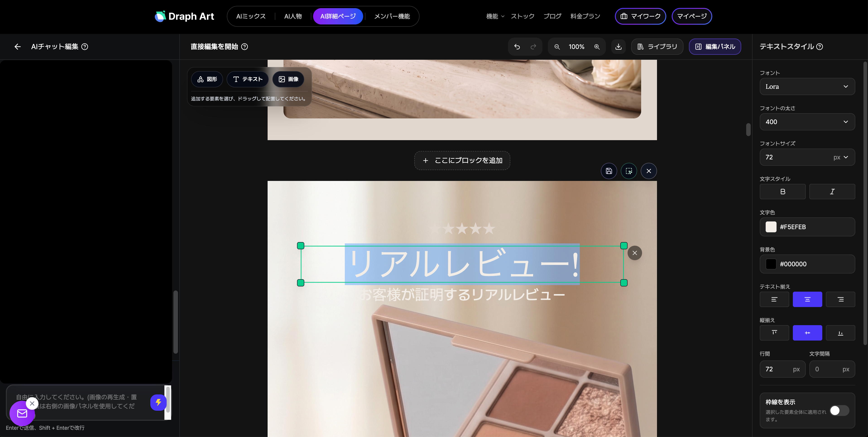868x437 pixels.
Task: Toggle bold text style
Action: click(782, 192)
